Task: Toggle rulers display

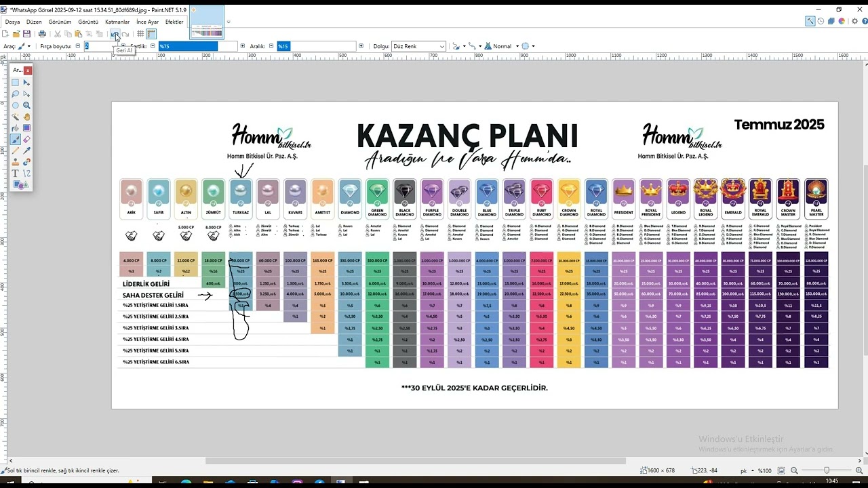Action: click(151, 34)
